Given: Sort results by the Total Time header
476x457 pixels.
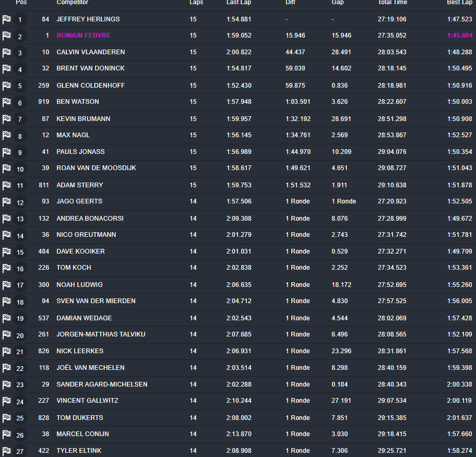Looking at the screenshot, I should [x=392, y=3].
